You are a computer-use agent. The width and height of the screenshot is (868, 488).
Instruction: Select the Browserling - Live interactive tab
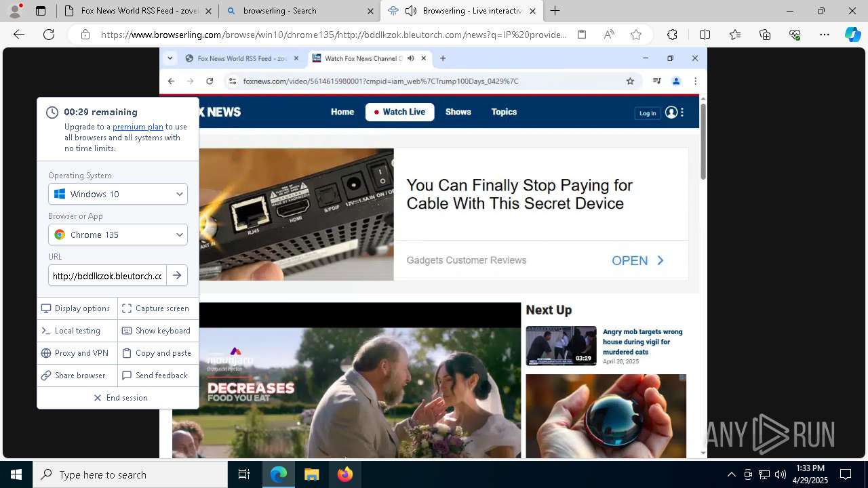click(x=462, y=11)
